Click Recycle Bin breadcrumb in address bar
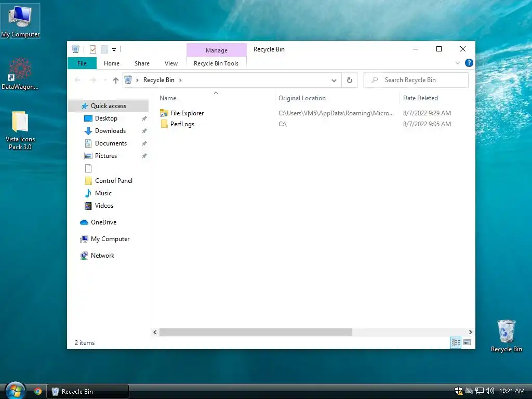This screenshot has height=399, width=532. [x=159, y=80]
